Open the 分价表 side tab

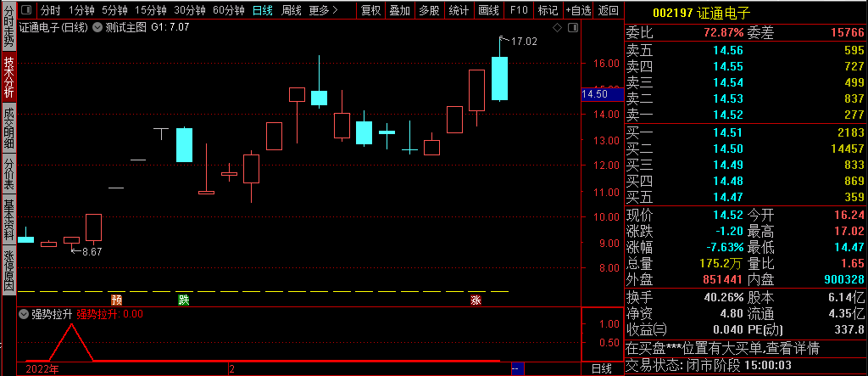tap(8, 175)
